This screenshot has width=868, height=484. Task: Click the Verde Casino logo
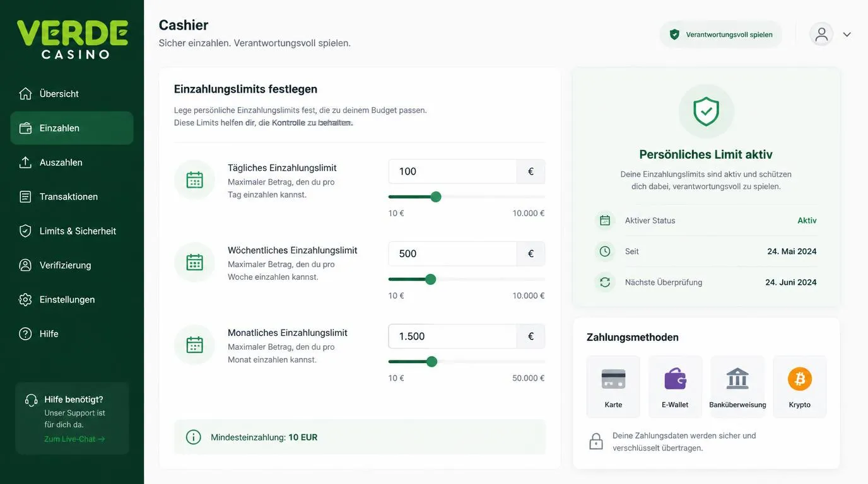click(x=72, y=39)
